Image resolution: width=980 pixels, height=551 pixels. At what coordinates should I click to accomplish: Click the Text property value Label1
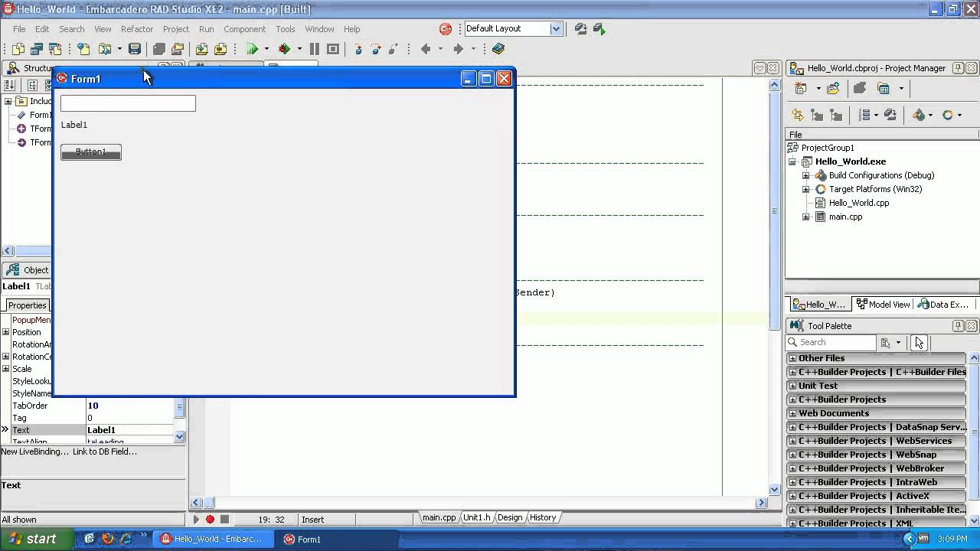[x=130, y=430]
